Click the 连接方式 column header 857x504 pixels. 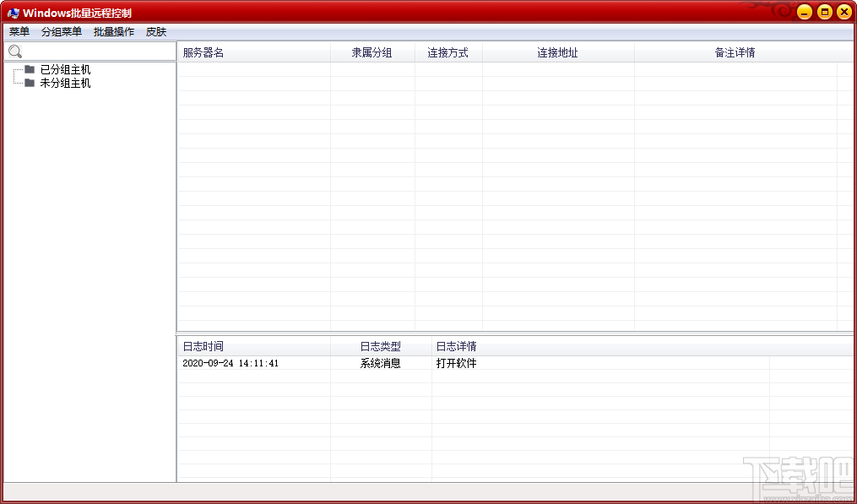pos(449,51)
